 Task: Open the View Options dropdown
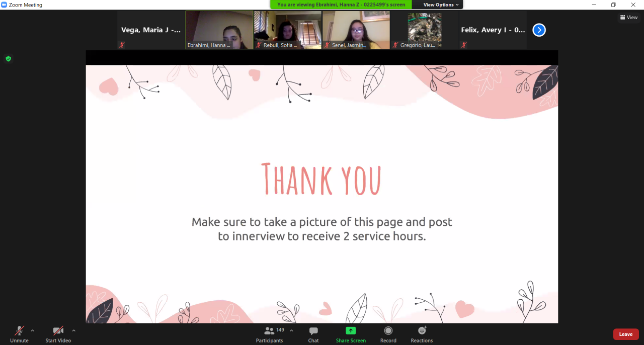(x=441, y=5)
